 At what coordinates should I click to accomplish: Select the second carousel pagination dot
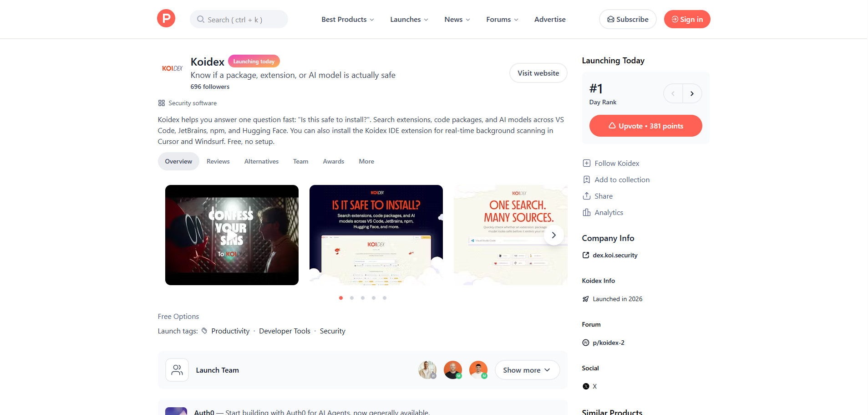coord(352,298)
